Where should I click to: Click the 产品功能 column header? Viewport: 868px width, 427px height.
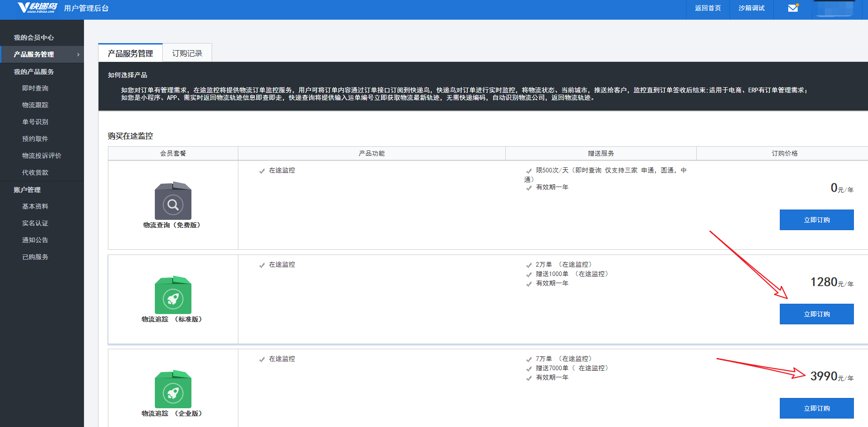372,153
